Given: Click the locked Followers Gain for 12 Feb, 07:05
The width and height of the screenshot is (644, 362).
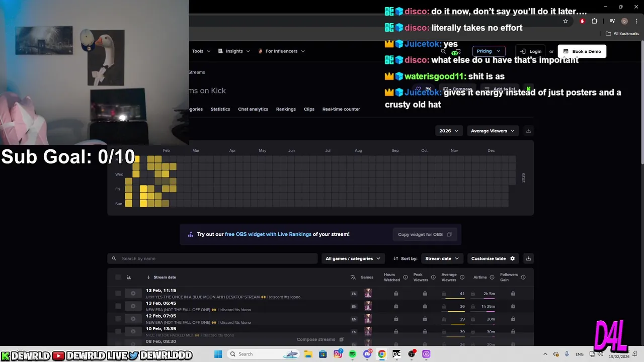Looking at the screenshot, I should 513,319.
